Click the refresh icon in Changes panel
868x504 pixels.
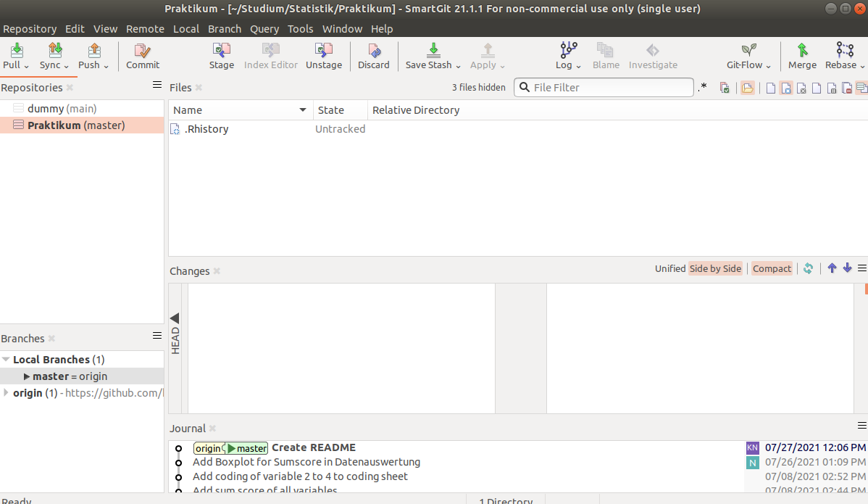pyautogui.click(x=808, y=268)
